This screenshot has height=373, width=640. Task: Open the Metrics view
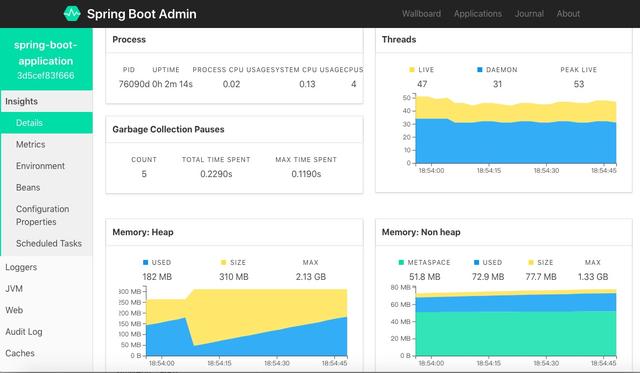[31, 144]
